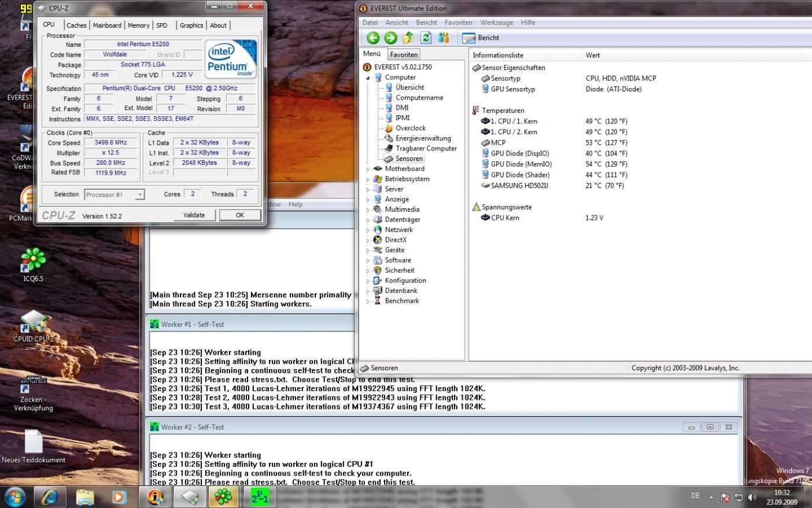Click the Bericht report toolbar button
This screenshot has height=508, width=812.
tap(481, 38)
